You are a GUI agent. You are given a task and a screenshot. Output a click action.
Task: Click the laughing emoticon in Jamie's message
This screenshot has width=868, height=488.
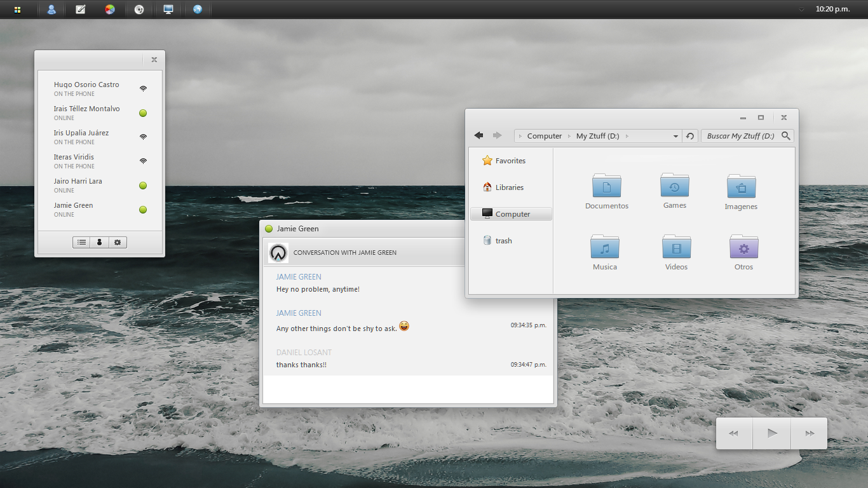tap(404, 327)
